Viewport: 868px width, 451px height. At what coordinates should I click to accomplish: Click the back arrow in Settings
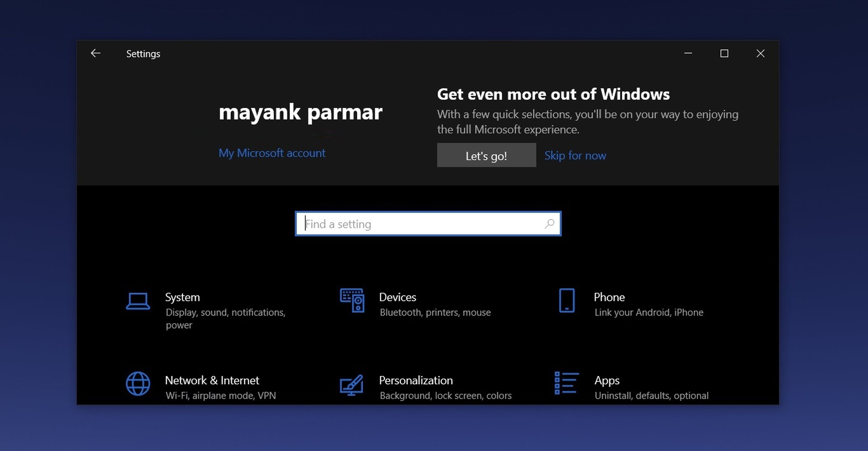click(96, 53)
